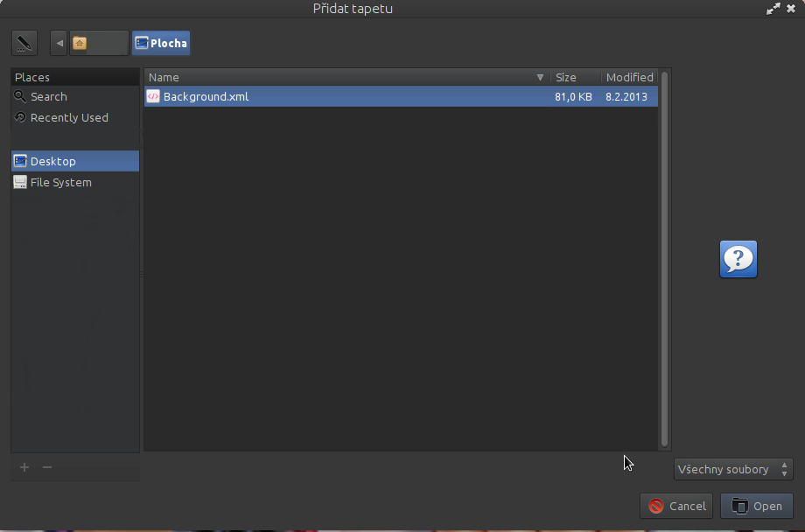The height and width of the screenshot is (532, 805).
Task: Click the preview question mark icon
Action: point(738,259)
